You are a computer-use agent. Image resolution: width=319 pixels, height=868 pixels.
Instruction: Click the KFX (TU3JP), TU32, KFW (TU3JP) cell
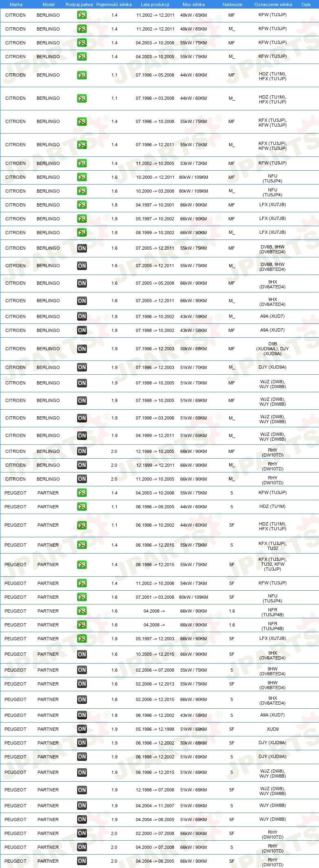pyautogui.click(x=272, y=564)
